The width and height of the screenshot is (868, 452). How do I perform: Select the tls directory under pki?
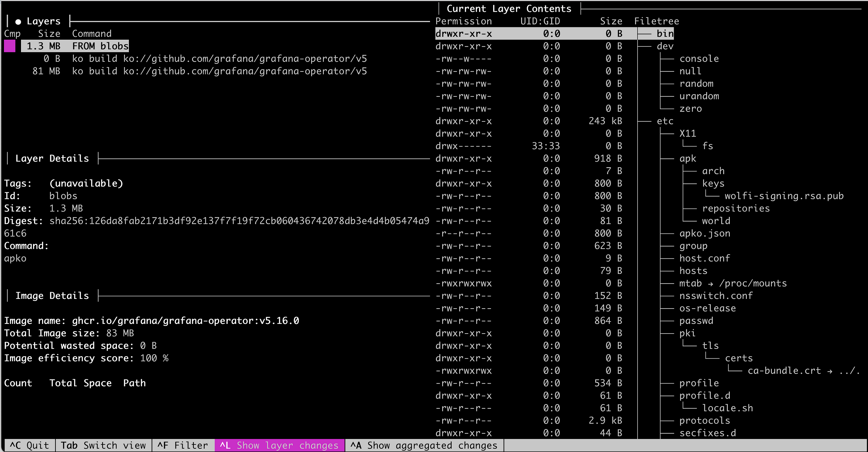[x=710, y=345]
